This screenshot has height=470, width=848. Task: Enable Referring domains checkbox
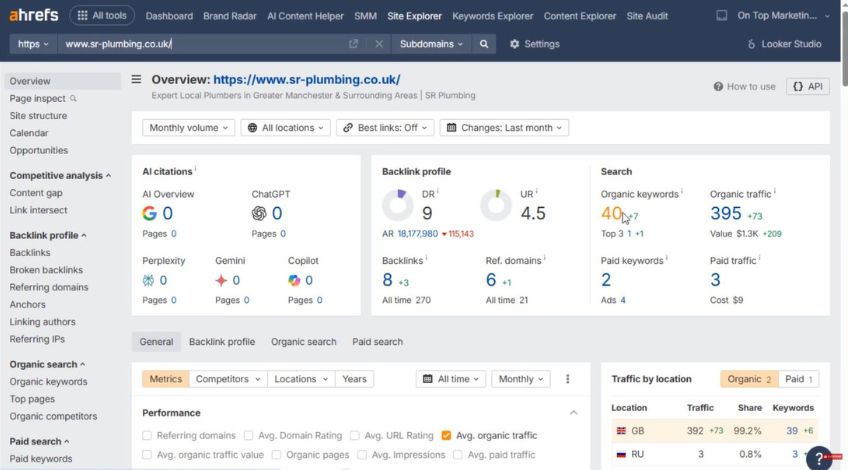click(x=147, y=435)
